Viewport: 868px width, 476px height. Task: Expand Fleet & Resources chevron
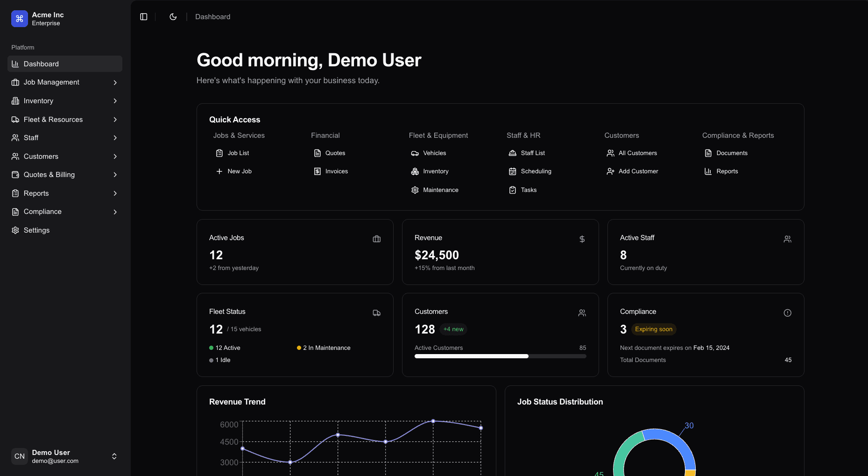point(115,120)
